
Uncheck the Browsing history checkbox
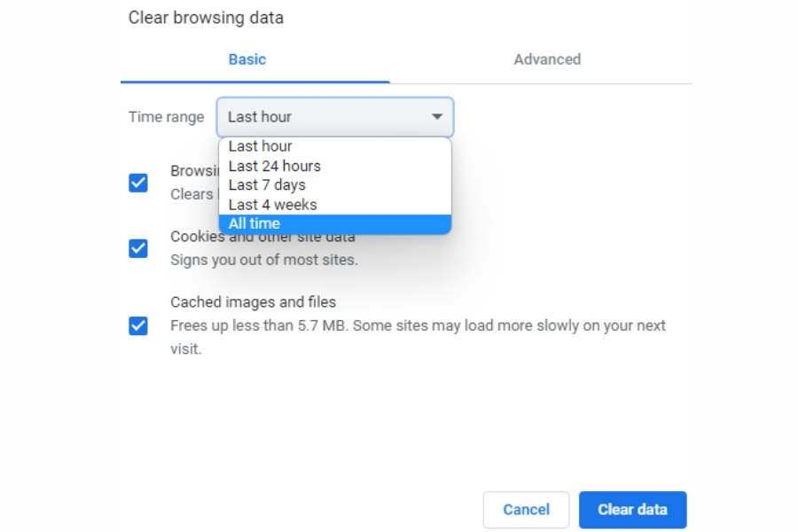[137, 182]
